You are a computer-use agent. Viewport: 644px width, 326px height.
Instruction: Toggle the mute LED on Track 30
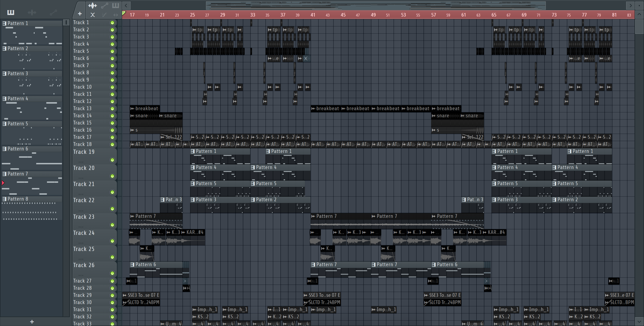[112, 302]
